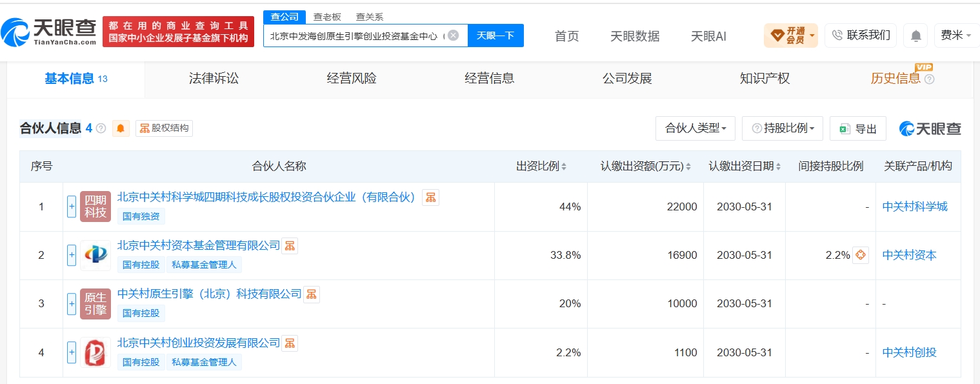The image size is (980, 384).
Task: Expand row 3 partner with plus button
Action: [x=72, y=304]
